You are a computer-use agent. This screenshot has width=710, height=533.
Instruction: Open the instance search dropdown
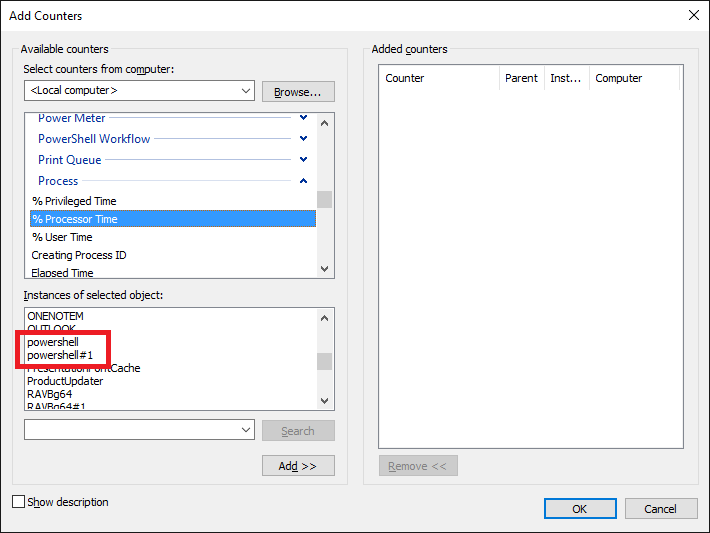click(246, 430)
